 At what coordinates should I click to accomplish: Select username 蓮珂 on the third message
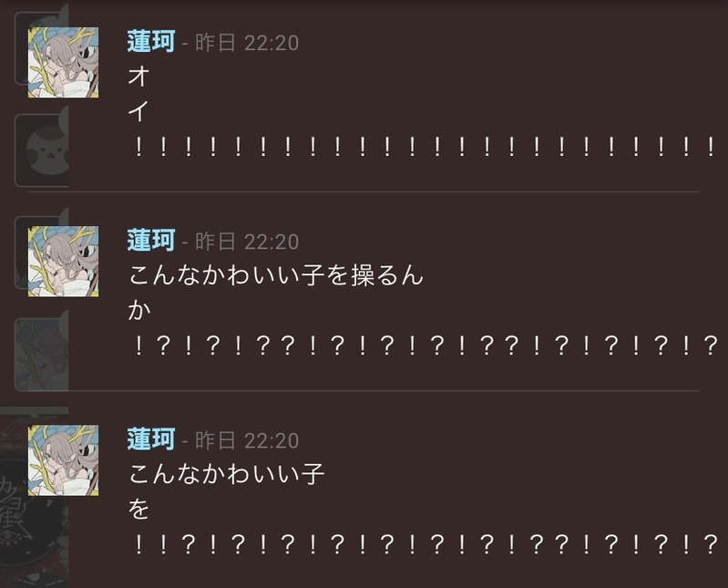coord(151,438)
